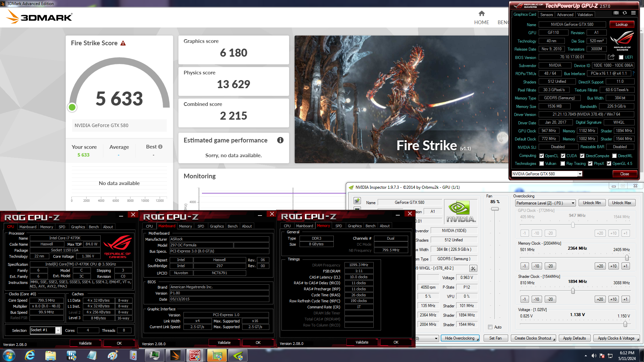The width and height of the screenshot is (644, 362).
Task: Open SPD tab in Mainboard CPU-Z window
Action: [x=201, y=226]
